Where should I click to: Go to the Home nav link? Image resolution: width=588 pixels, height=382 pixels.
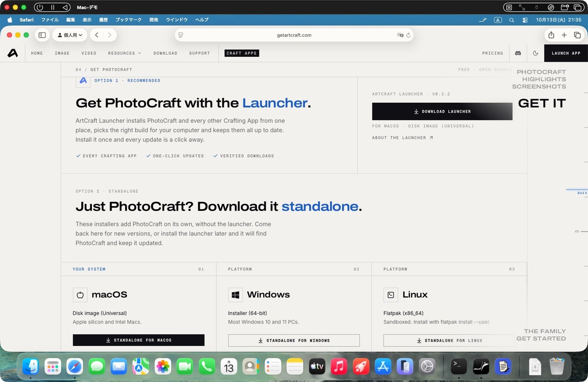coord(37,53)
